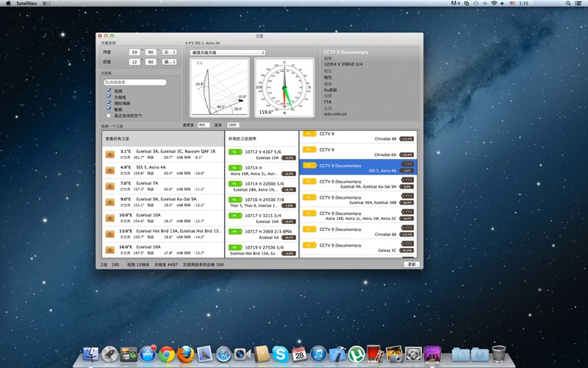The width and height of the screenshot is (588, 368).
Task: Open Spotlight search in the menu bar
Action: [568, 3]
